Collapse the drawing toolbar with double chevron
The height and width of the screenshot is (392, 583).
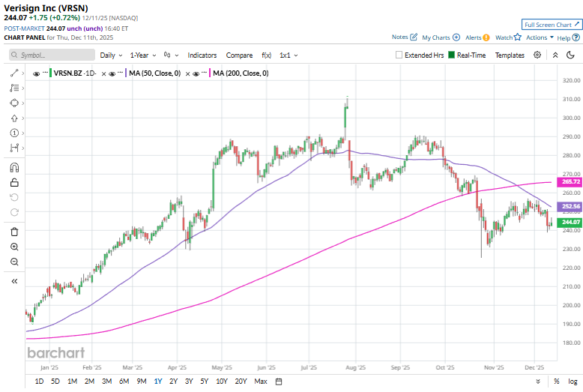coord(14,281)
